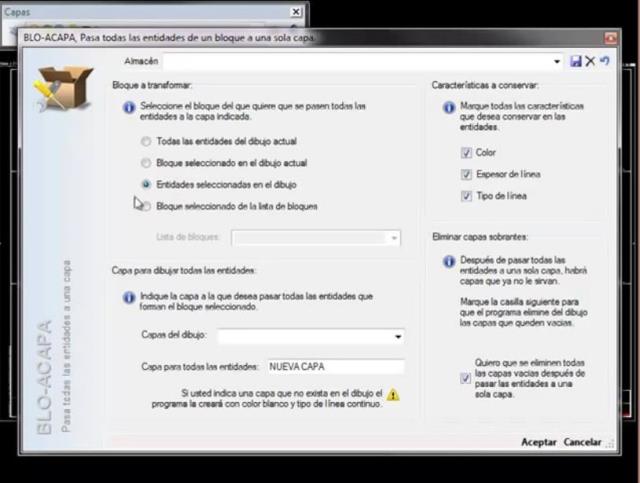Click the Cancelar button
640x483 pixels.
pos(582,442)
